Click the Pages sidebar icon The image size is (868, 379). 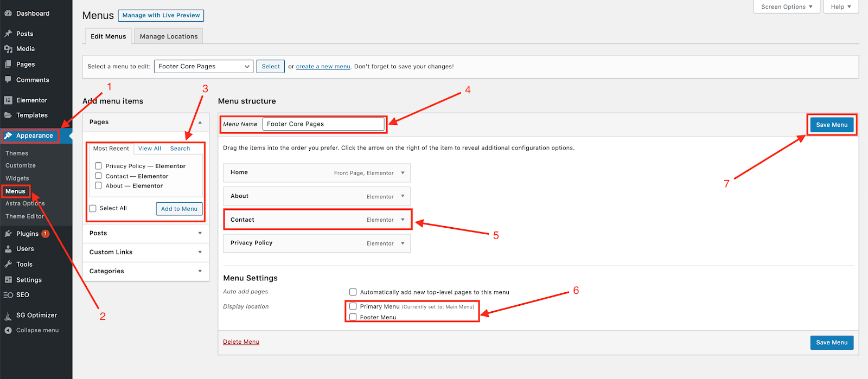(8, 64)
